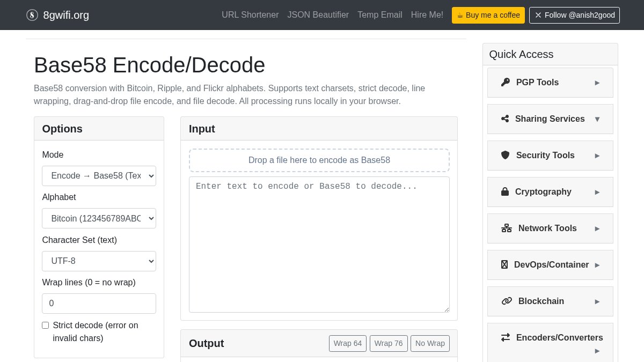Click the Encoders/Converters arrows icon

click(506, 337)
